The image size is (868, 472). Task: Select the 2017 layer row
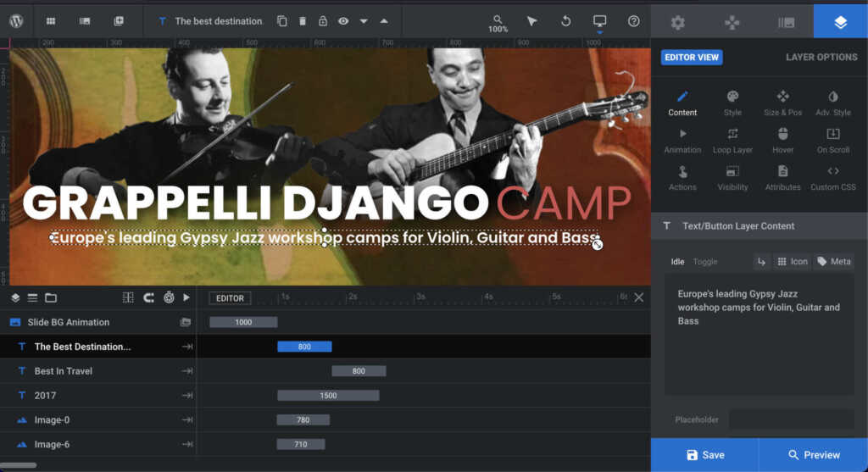(98, 395)
